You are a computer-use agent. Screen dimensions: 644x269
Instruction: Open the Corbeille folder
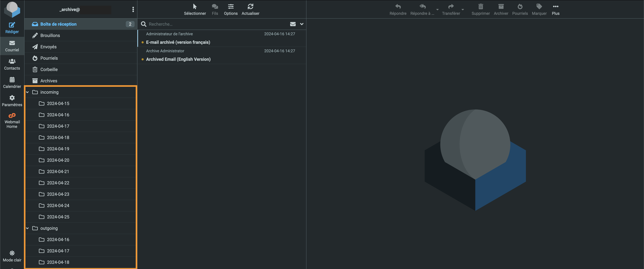tap(81, 69)
